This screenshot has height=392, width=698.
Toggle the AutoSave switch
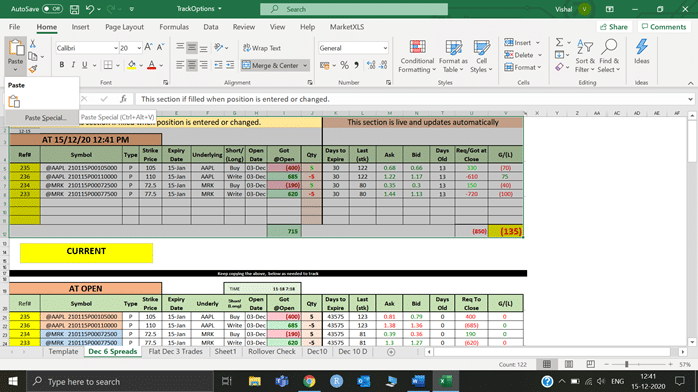click(x=52, y=9)
